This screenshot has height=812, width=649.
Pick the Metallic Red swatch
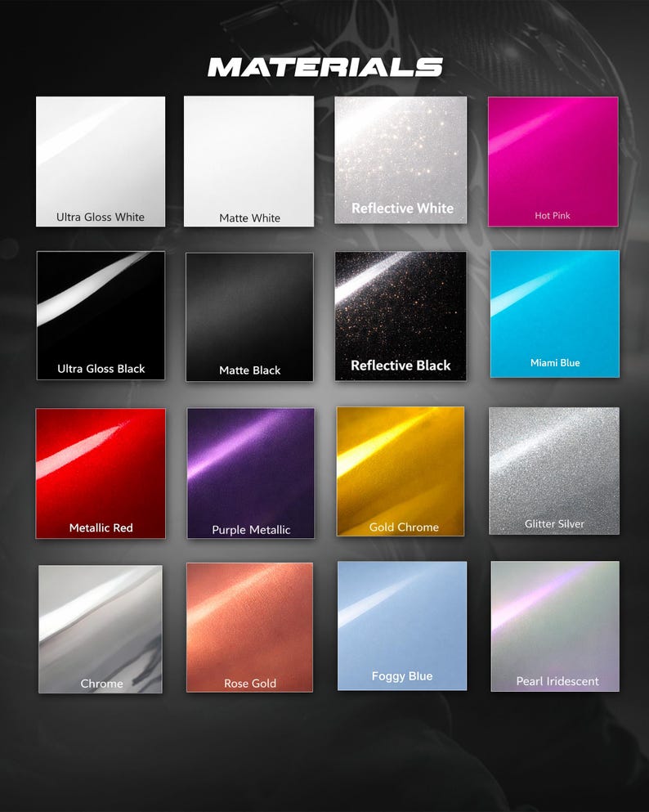(101, 473)
